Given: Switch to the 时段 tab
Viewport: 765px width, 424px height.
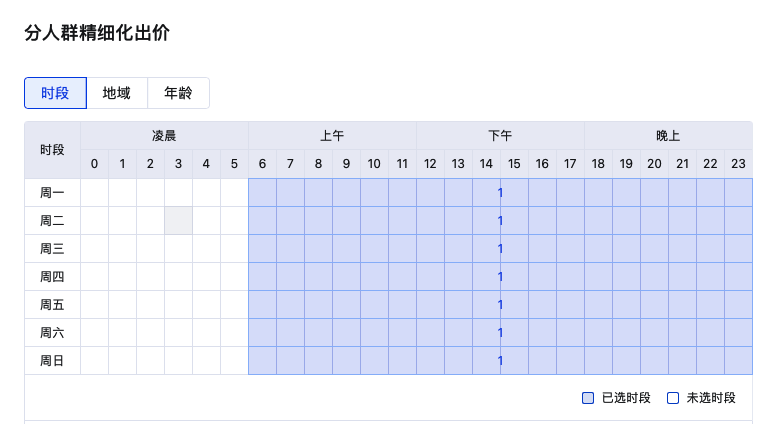Looking at the screenshot, I should coord(55,93).
